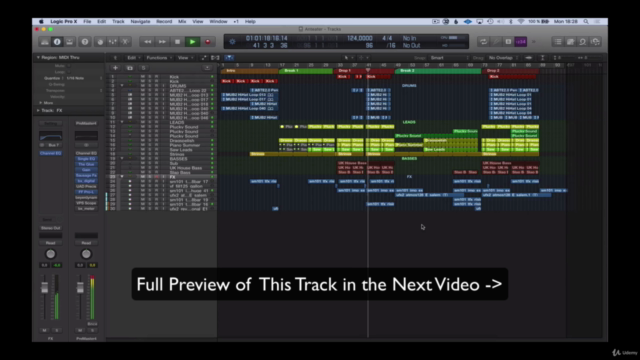Viewport: 640px width, 360px height.
Task: Open the Drag No Overlap dropdown
Action: coord(503,58)
